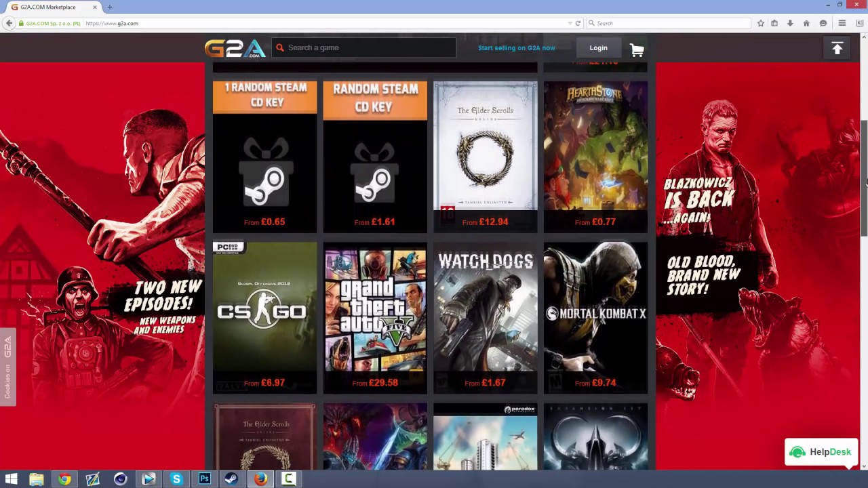The height and width of the screenshot is (488, 868).
Task: Open Camtasia from taskbar
Action: 288,479
